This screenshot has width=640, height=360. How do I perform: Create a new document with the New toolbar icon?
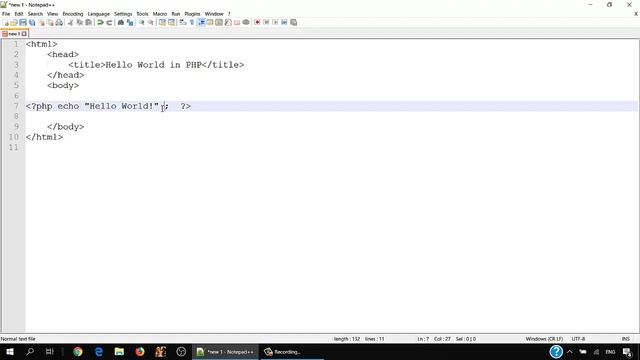pos(6,22)
